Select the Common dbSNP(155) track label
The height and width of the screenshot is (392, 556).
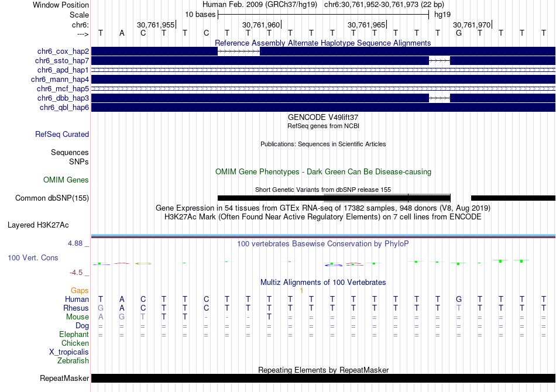click(x=52, y=198)
